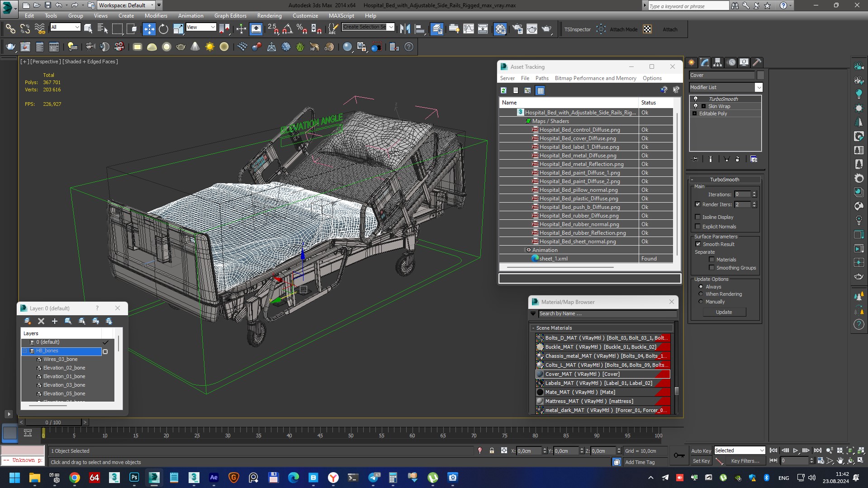Open the Graph Editors menu
868x488 pixels.
230,15
